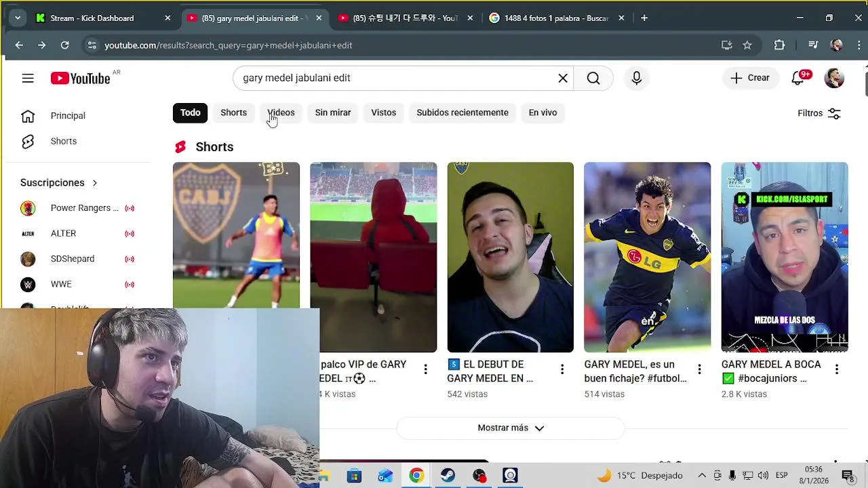Go back with the browser back arrow
The width and height of the screenshot is (868, 488).
click(x=19, y=45)
